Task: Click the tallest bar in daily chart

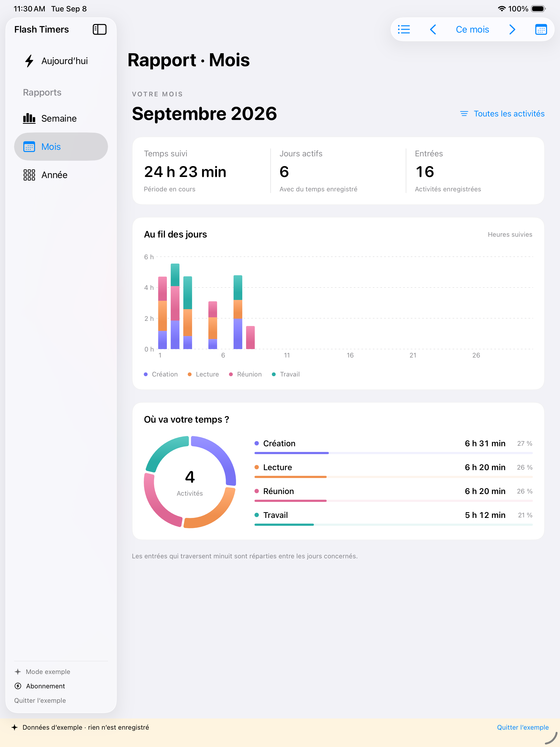Action: [x=175, y=306]
